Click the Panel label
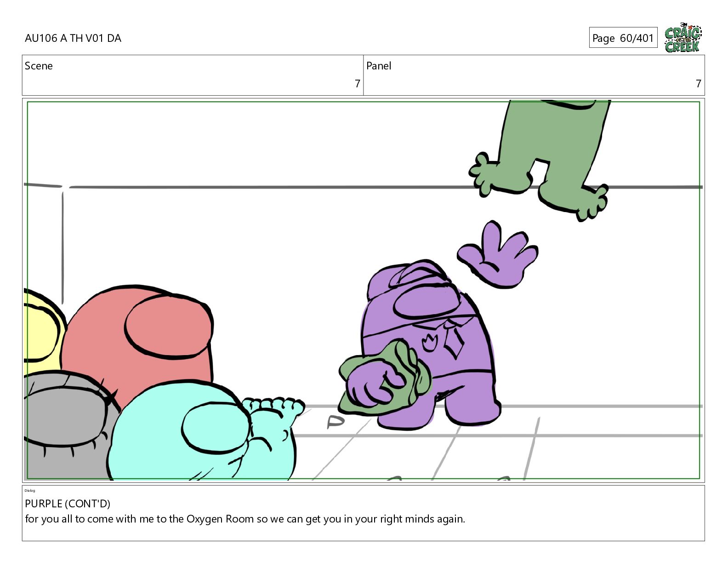728x563 pixels. click(379, 66)
